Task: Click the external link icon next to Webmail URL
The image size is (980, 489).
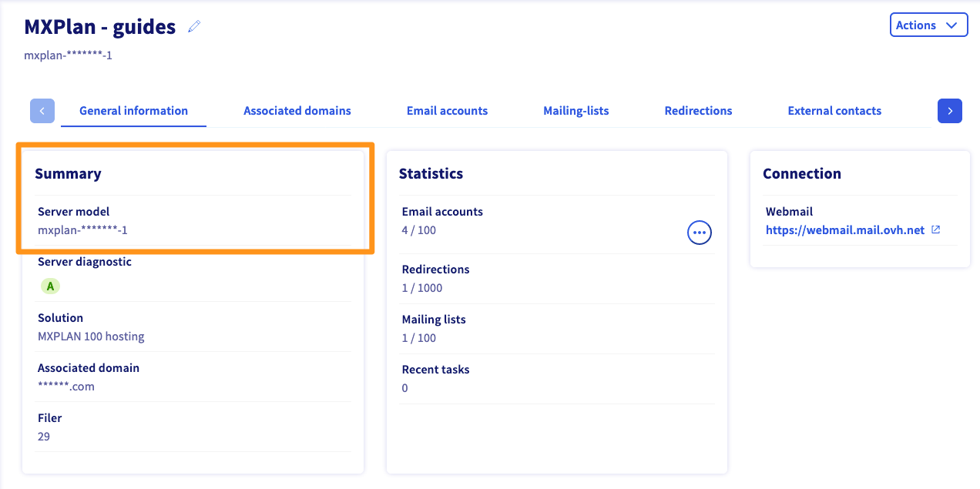Action: [936, 229]
